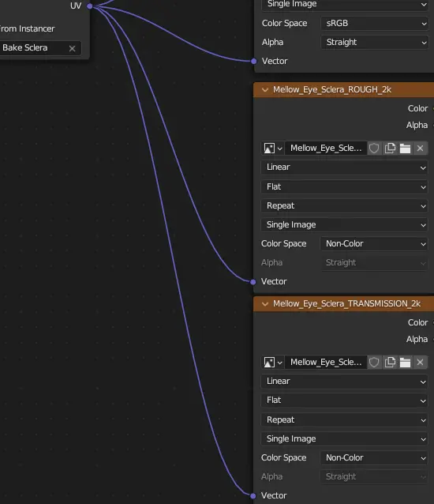
Task: Click the UV output socket
Action: point(90,6)
